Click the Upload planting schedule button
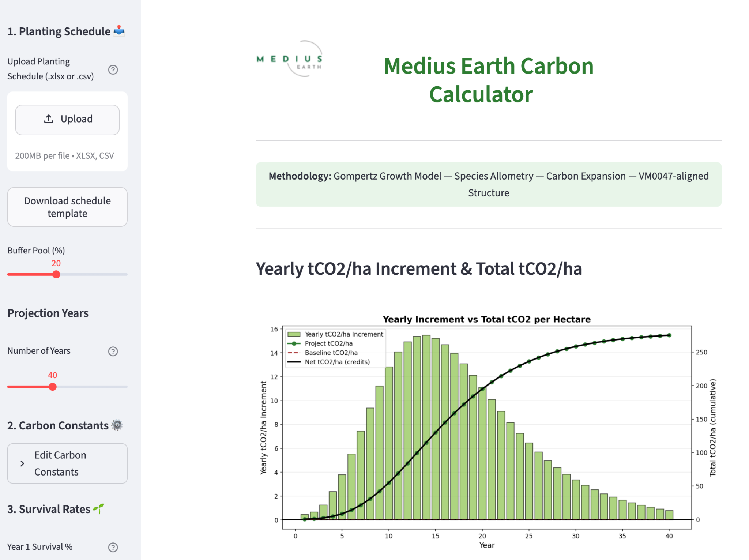The height and width of the screenshot is (560, 749). (67, 120)
